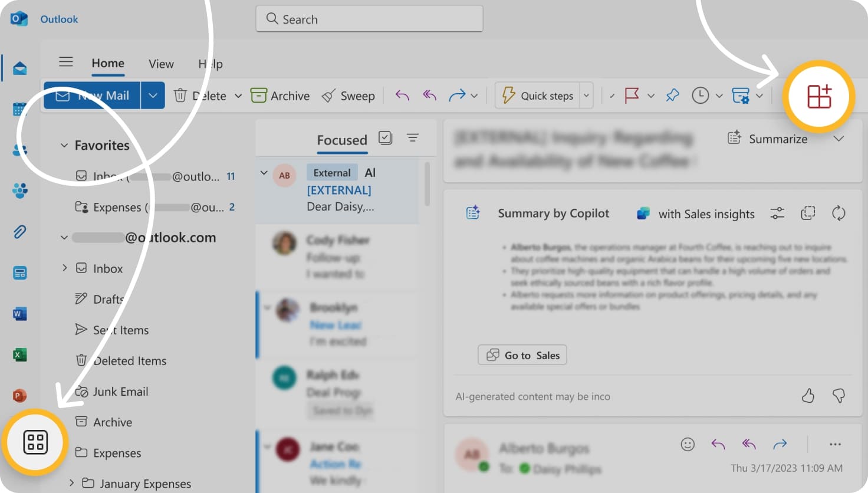The width and height of the screenshot is (868, 493).
Task: Open the Sent Items folder
Action: point(112,330)
